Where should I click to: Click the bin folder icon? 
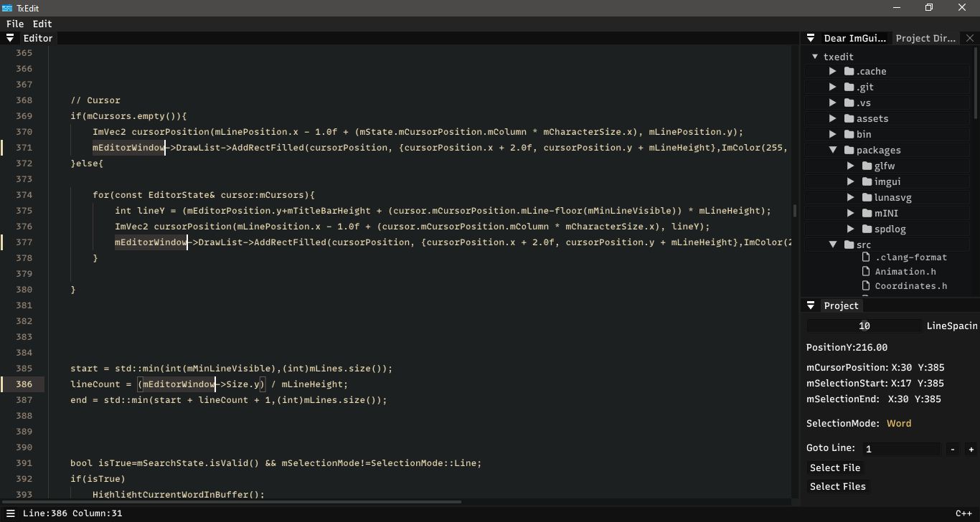pyautogui.click(x=849, y=134)
